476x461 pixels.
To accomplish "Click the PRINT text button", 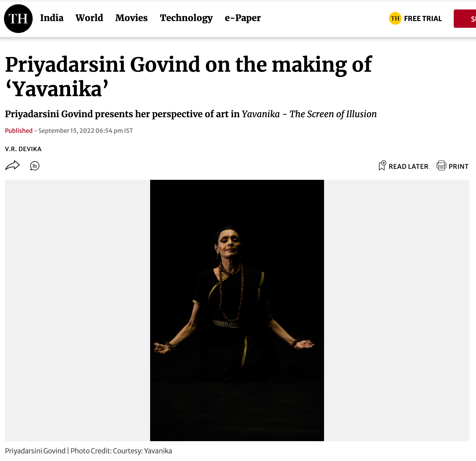I will [x=459, y=166].
